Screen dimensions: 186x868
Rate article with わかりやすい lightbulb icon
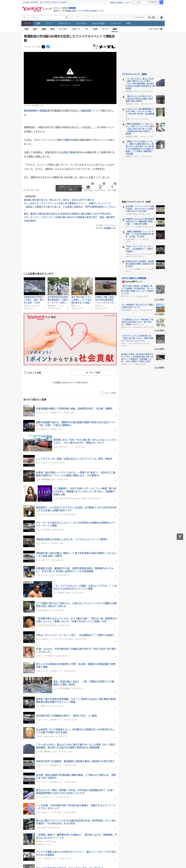100,187
